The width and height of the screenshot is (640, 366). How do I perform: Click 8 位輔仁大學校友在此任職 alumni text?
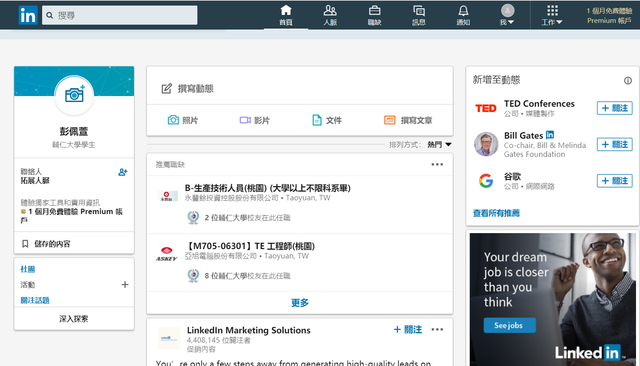(x=247, y=275)
